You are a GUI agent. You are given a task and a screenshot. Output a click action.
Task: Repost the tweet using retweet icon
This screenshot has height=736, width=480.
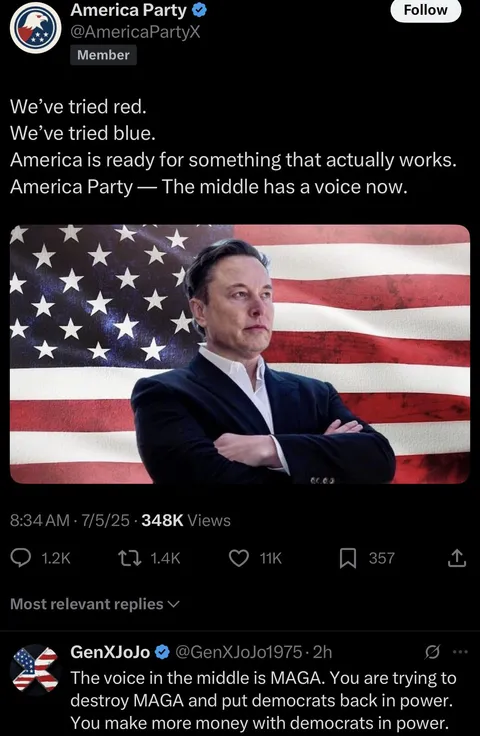(129, 558)
